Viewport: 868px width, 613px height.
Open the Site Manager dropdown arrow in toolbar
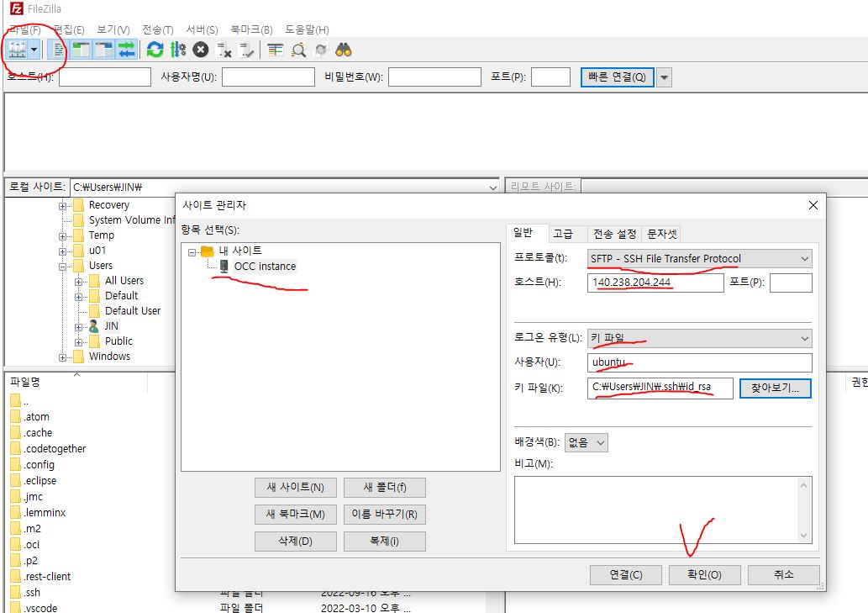[x=34, y=50]
